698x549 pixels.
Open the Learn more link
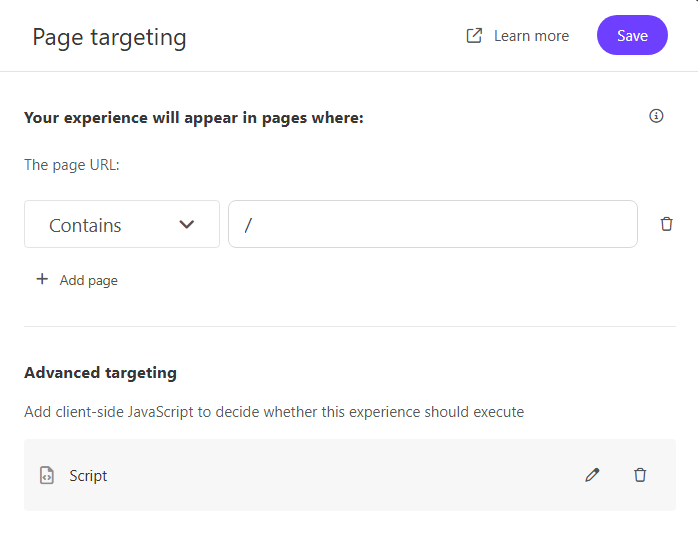click(531, 36)
